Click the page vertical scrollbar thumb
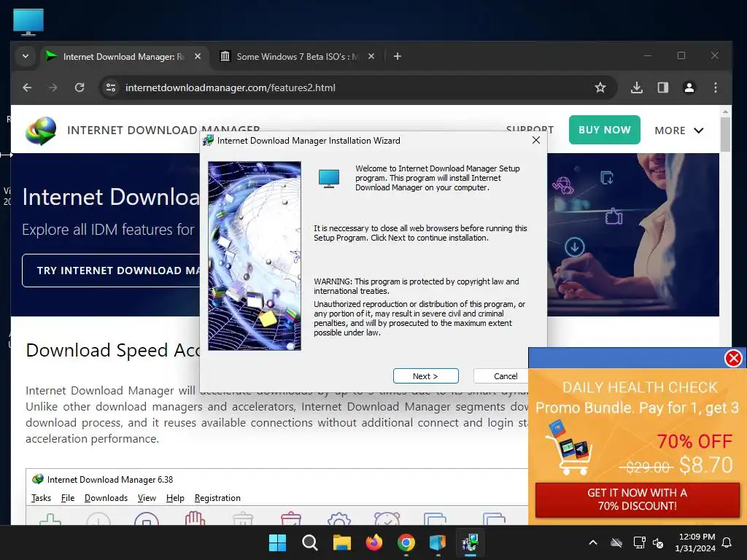This screenshot has height=560, width=747. 725,134
